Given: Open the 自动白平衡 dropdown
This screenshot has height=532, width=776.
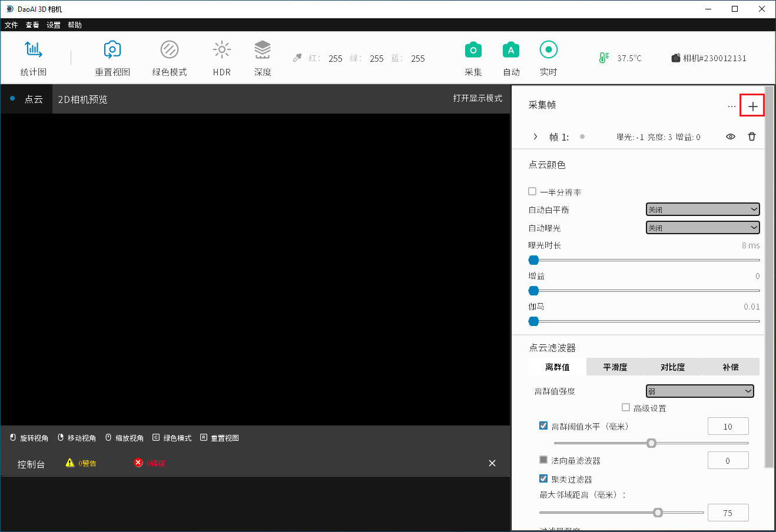Looking at the screenshot, I should (x=703, y=210).
